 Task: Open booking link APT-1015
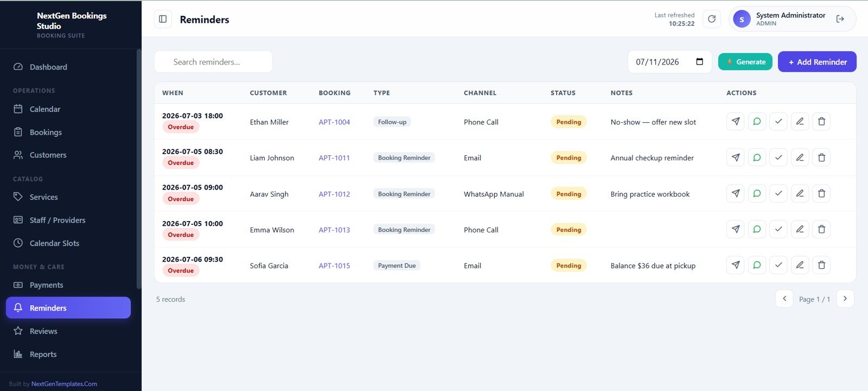point(334,266)
